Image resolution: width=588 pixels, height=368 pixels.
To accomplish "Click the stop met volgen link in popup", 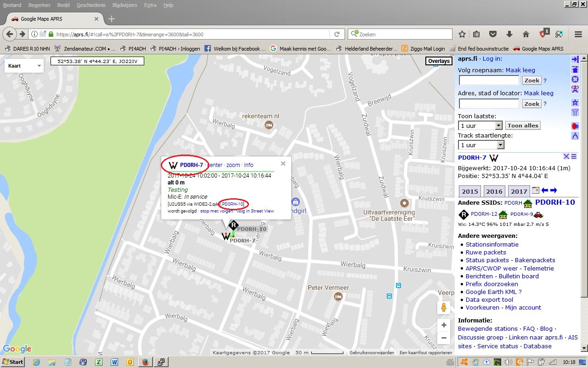I will tap(216, 211).
